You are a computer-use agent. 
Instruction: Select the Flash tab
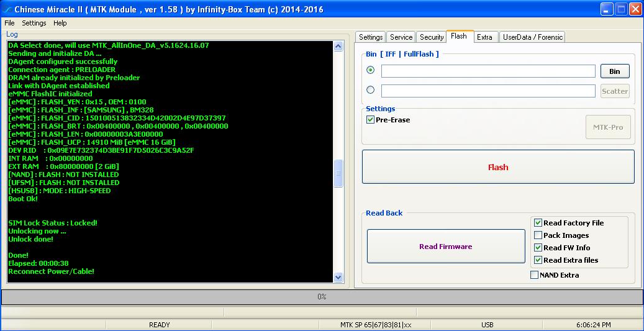pos(459,36)
